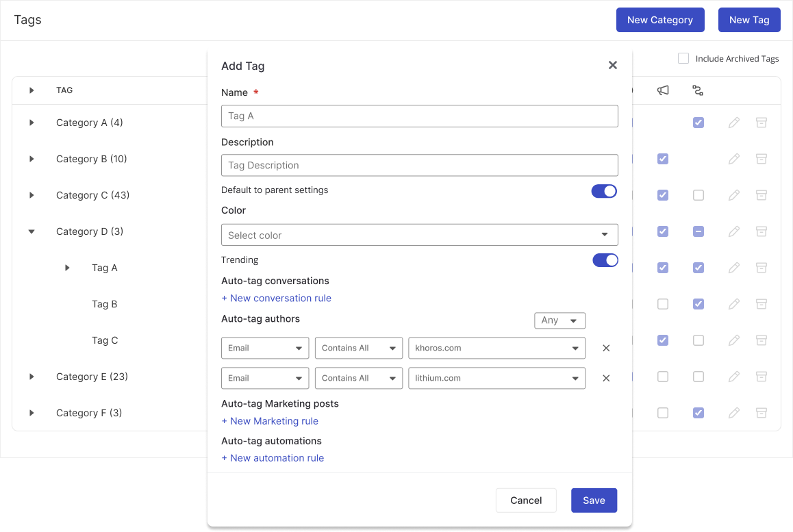Click the pencil edit icon for Category A
Screen dimensions: 793x532
(x=734, y=123)
